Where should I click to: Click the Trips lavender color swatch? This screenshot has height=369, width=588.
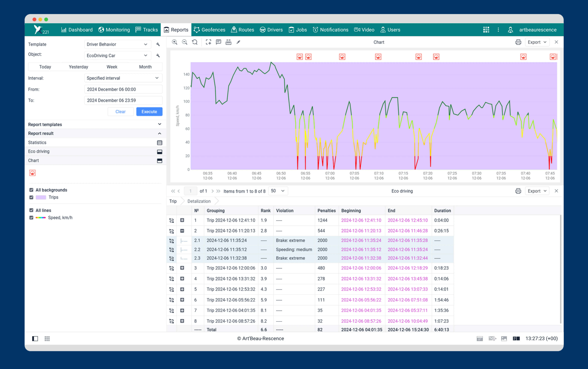41,197
